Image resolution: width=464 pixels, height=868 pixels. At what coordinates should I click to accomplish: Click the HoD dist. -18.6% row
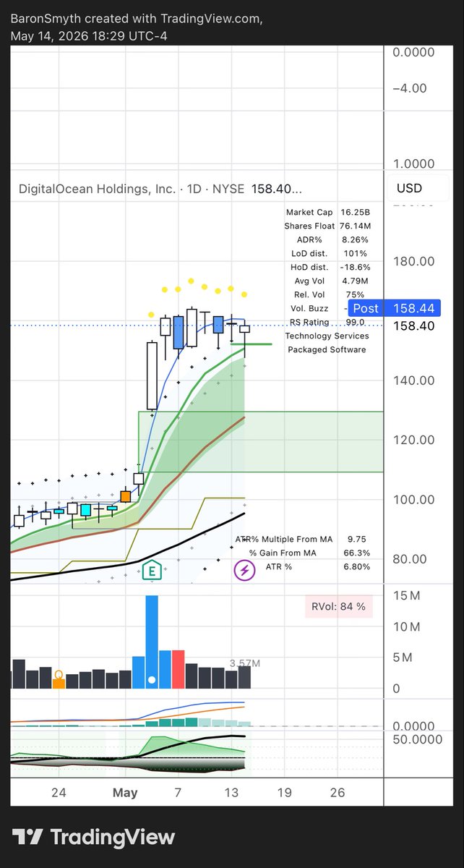click(332, 267)
